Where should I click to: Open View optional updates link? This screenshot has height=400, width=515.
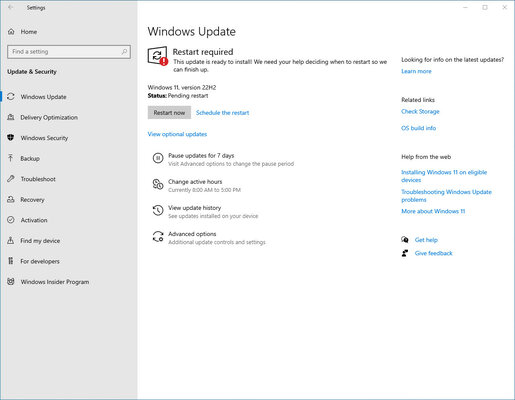pyautogui.click(x=177, y=134)
